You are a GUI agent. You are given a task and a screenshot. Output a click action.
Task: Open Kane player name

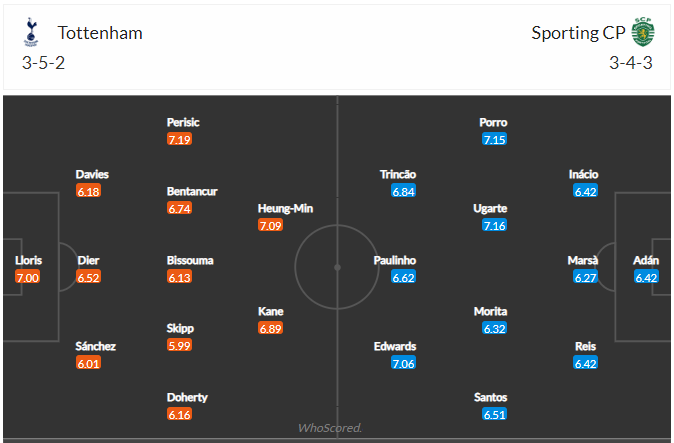click(x=270, y=312)
